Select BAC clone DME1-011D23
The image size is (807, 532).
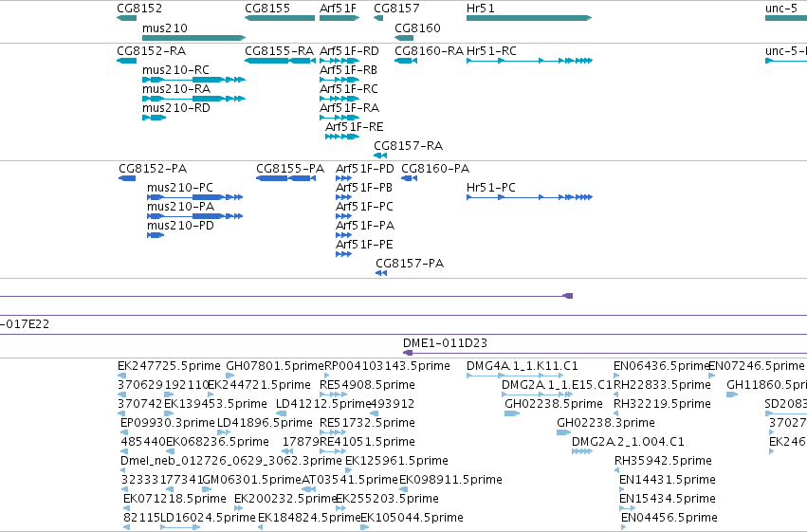pyautogui.click(x=445, y=343)
